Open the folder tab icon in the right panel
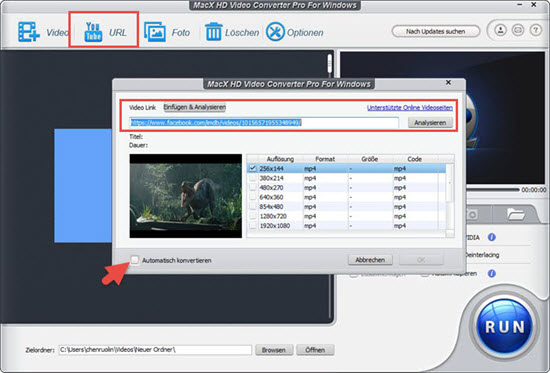 pos(515,214)
